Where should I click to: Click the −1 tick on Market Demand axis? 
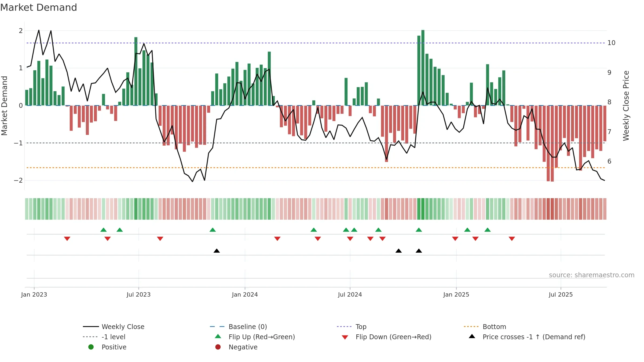click(18, 143)
